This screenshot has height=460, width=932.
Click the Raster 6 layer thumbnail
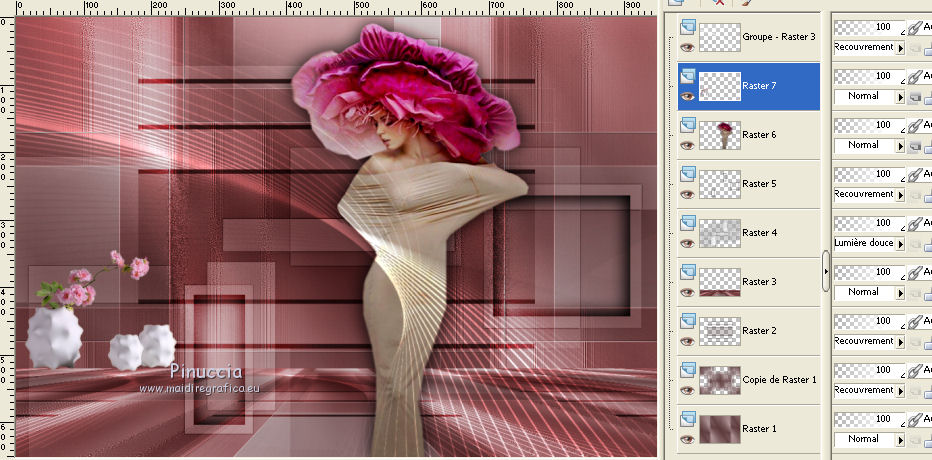pyautogui.click(x=719, y=135)
